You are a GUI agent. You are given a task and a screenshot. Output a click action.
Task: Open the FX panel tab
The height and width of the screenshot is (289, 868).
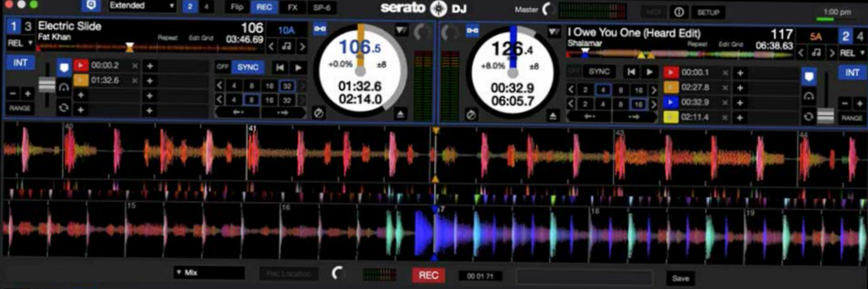[292, 8]
